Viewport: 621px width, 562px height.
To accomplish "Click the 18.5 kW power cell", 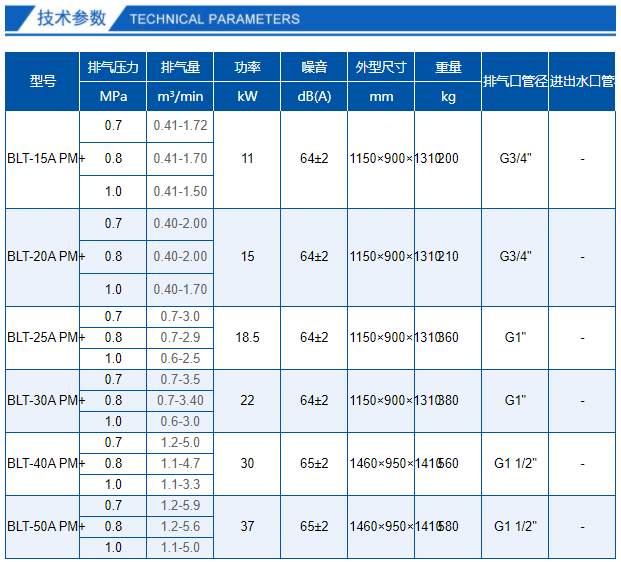I will (x=247, y=337).
